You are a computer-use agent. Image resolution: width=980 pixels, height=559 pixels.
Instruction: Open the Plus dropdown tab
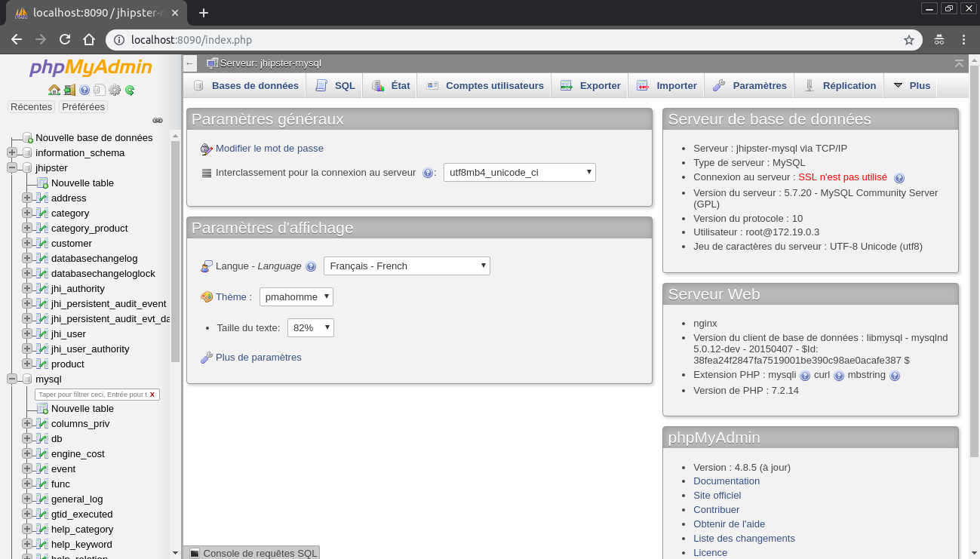point(911,85)
